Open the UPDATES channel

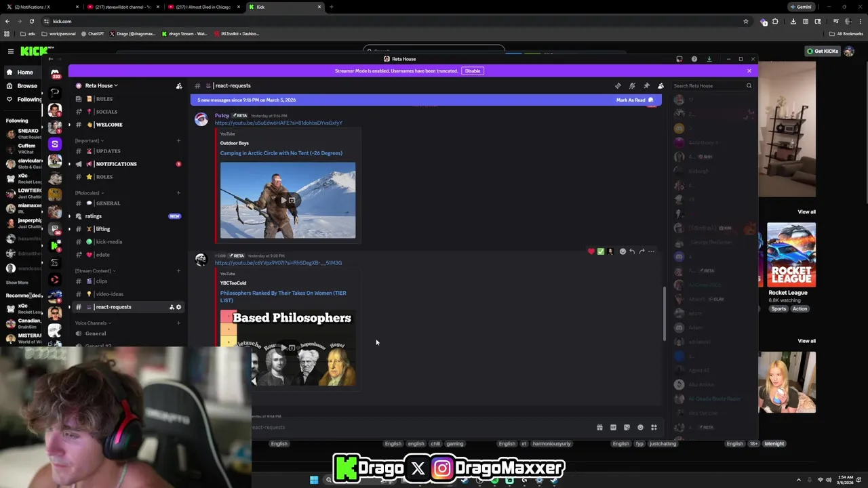point(128,151)
